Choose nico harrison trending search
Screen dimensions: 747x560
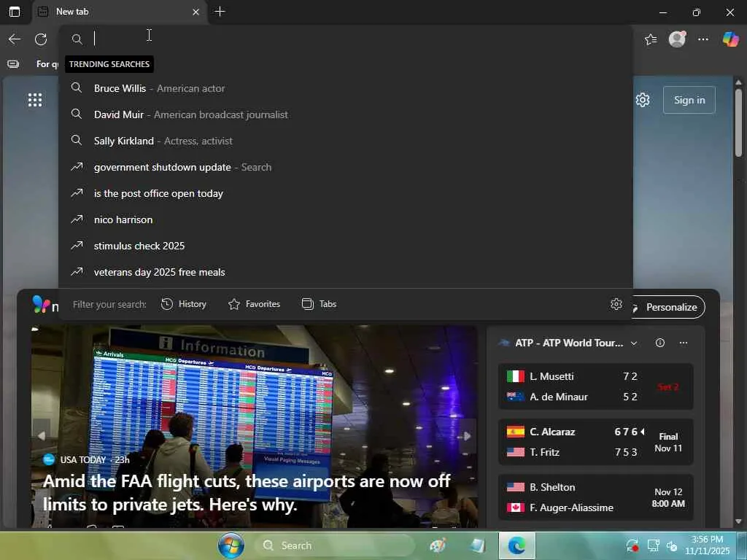tap(346, 219)
